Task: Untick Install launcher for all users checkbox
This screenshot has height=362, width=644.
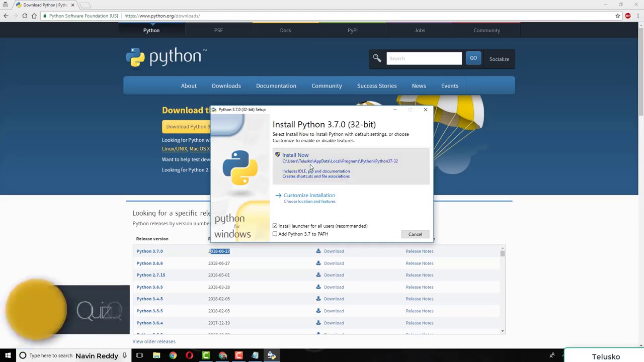Action: [x=275, y=226]
